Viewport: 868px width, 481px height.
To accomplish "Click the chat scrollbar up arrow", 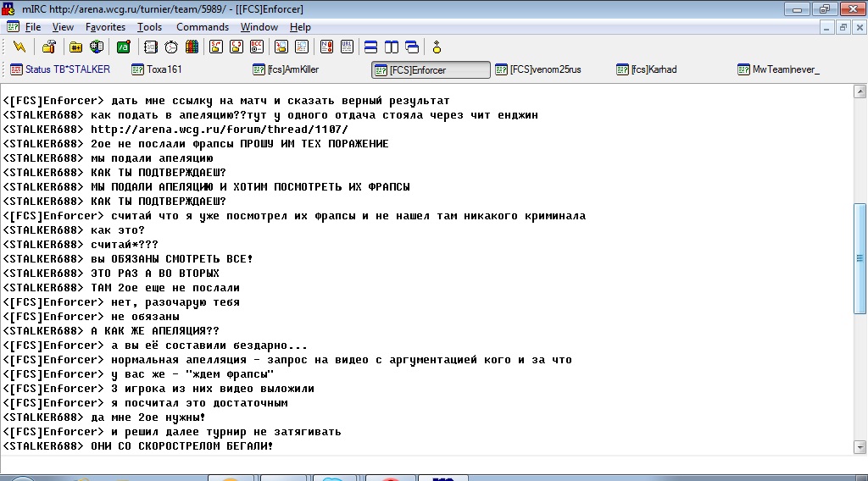I will point(860,91).
